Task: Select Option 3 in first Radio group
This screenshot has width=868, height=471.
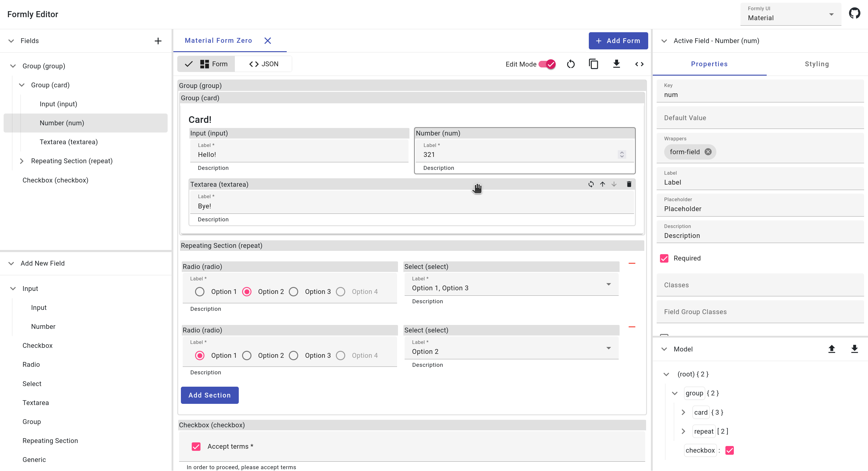Action: coord(293,292)
